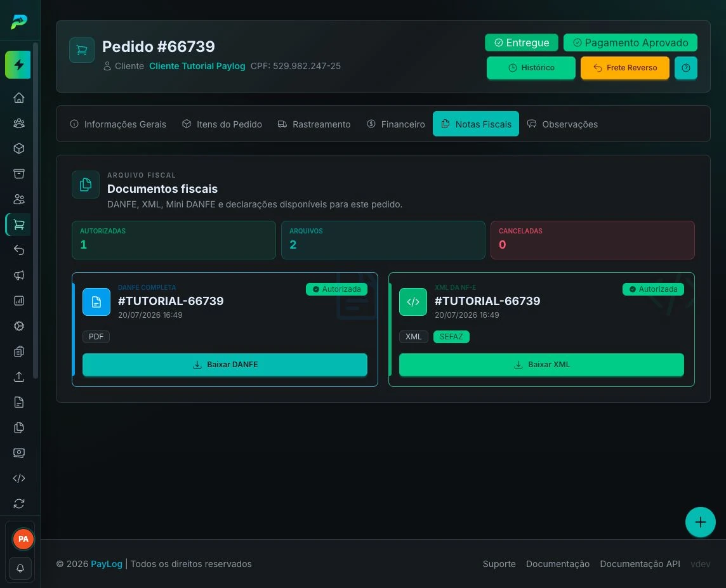
Task: Select the Notas Fiscais tab
Action: click(476, 124)
